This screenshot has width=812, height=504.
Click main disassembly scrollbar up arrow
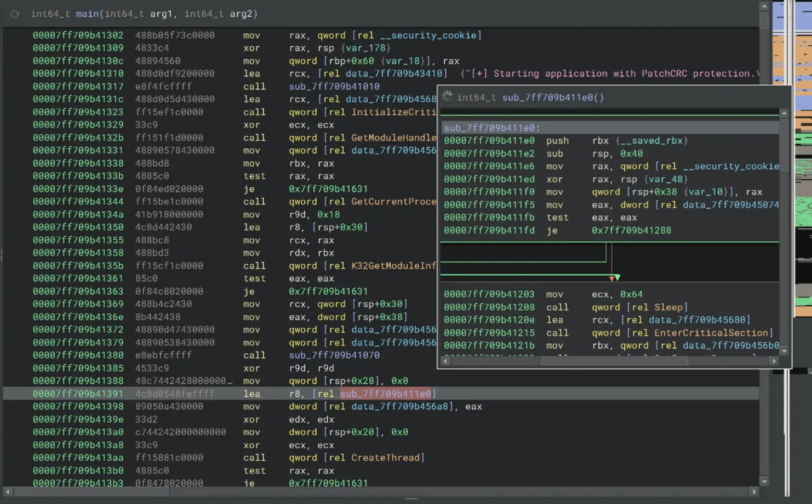[764, 6]
